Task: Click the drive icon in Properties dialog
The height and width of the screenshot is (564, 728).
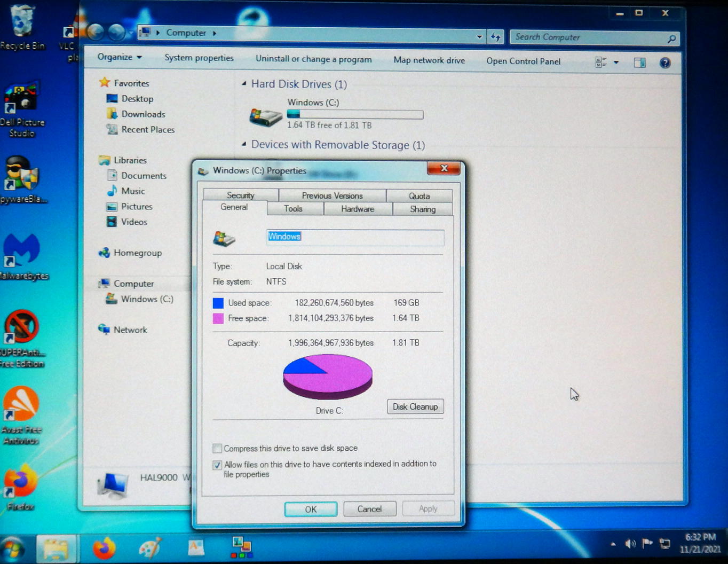Action: click(x=224, y=238)
